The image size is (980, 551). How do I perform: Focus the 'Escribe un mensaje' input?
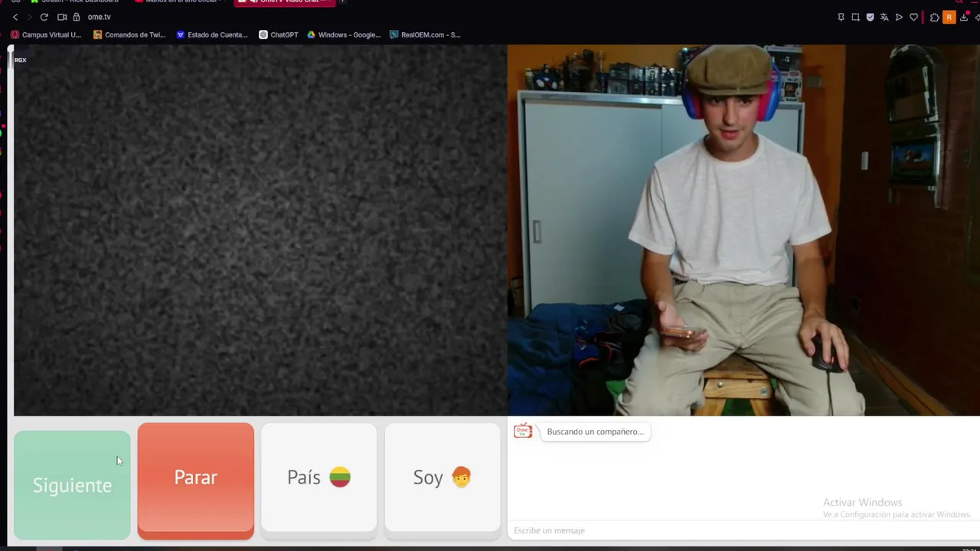pyautogui.click(x=743, y=530)
